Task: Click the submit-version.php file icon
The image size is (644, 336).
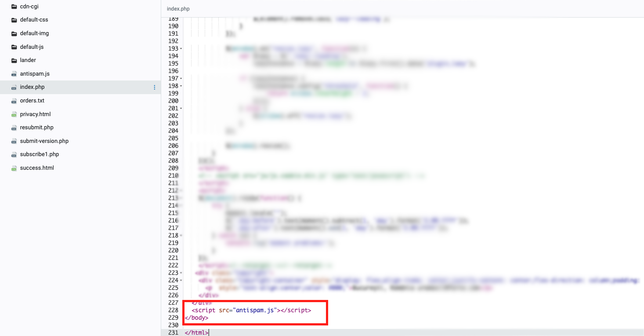Action: pyautogui.click(x=14, y=141)
